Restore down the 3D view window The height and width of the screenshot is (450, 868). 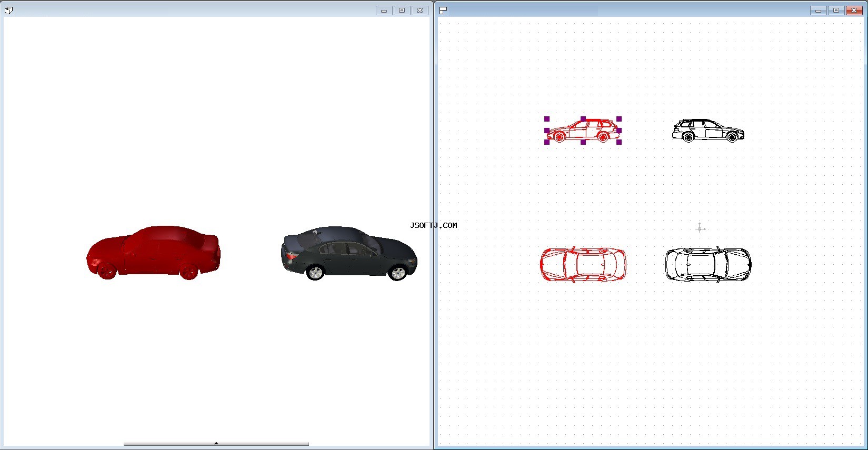click(402, 11)
